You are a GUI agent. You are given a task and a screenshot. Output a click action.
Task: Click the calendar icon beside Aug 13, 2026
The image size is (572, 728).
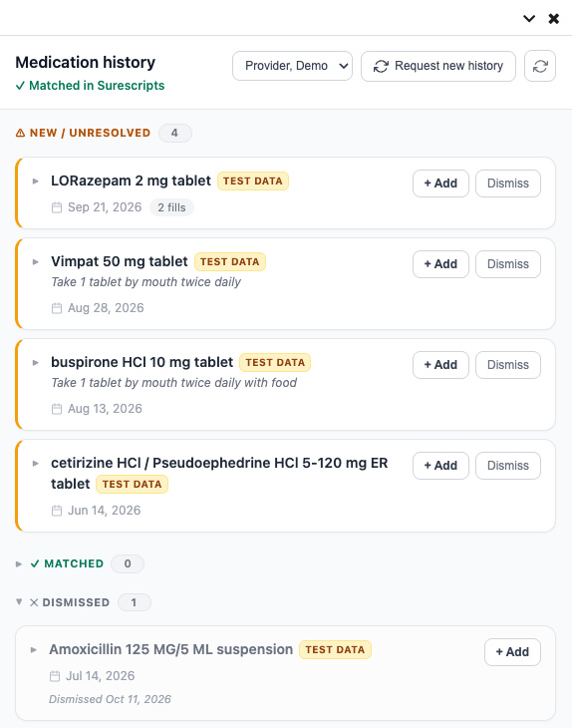tap(57, 409)
